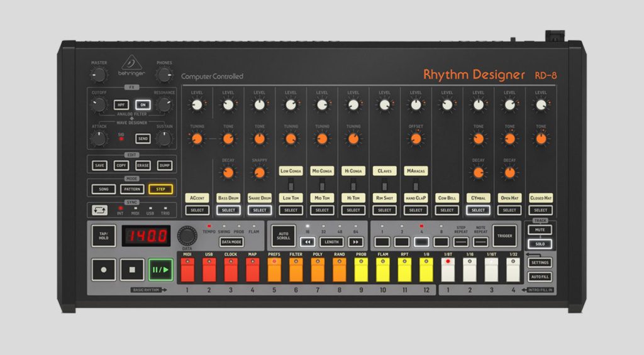This screenshot has height=355, width=644.
Task: Tap the white 1/16 step key
Action: click(x=470, y=270)
